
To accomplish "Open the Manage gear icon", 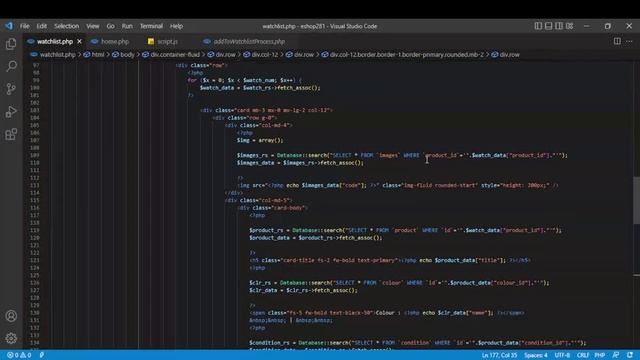I will 11,338.
